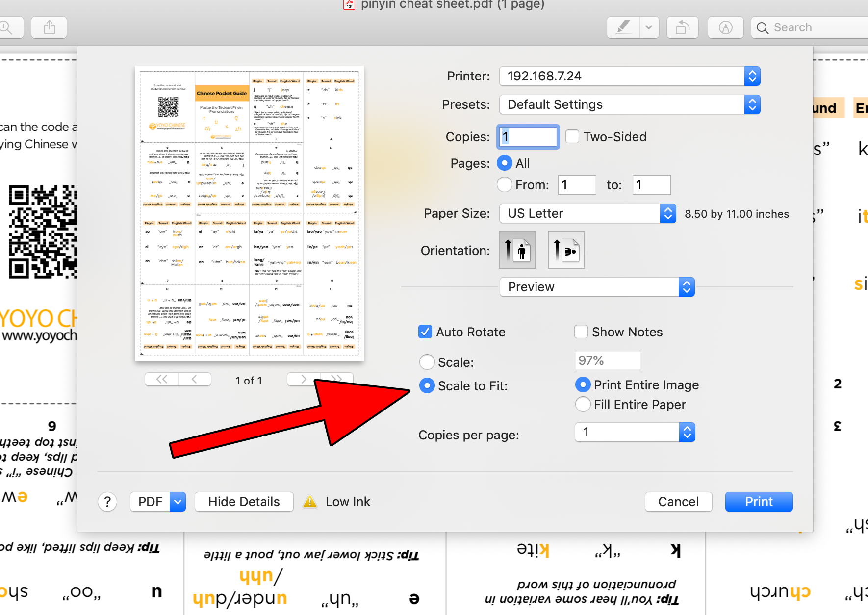Enable the Show Notes checkbox
Image resolution: width=868 pixels, height=615 pixels.
(x=581, y=332)
